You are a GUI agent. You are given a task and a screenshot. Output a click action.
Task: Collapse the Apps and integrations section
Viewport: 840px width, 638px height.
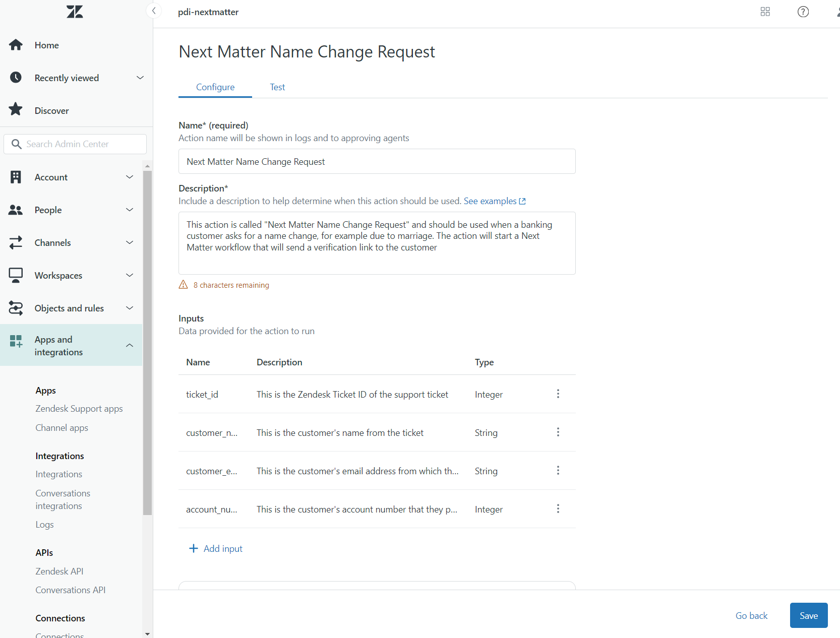tap(130, 345)
